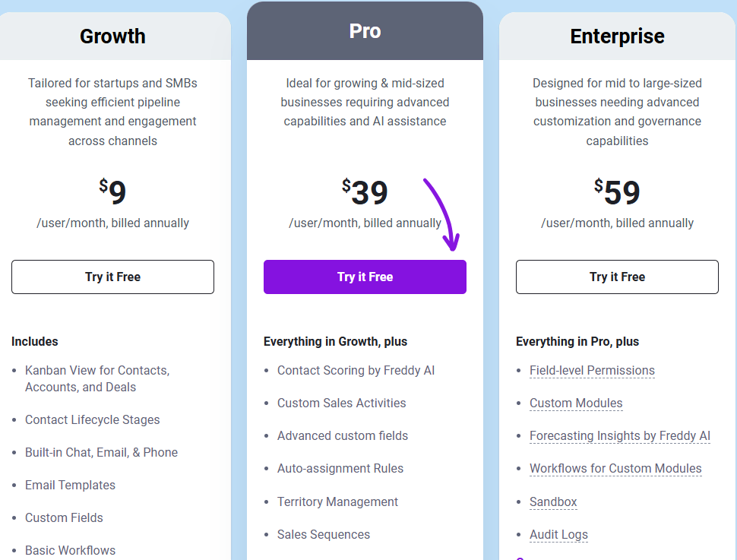Select the Enterprise plan header

tap(617, 36)
